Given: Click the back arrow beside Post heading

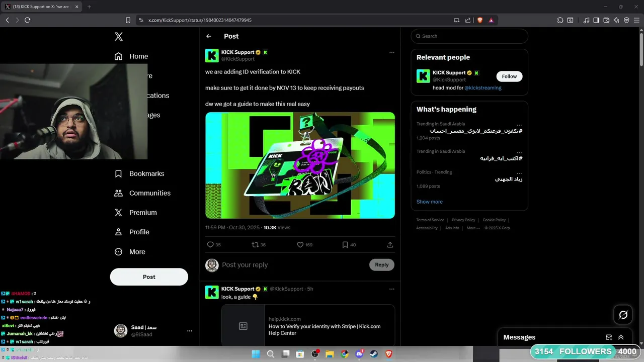Looking at the screenshot, I should coord(209,36).
